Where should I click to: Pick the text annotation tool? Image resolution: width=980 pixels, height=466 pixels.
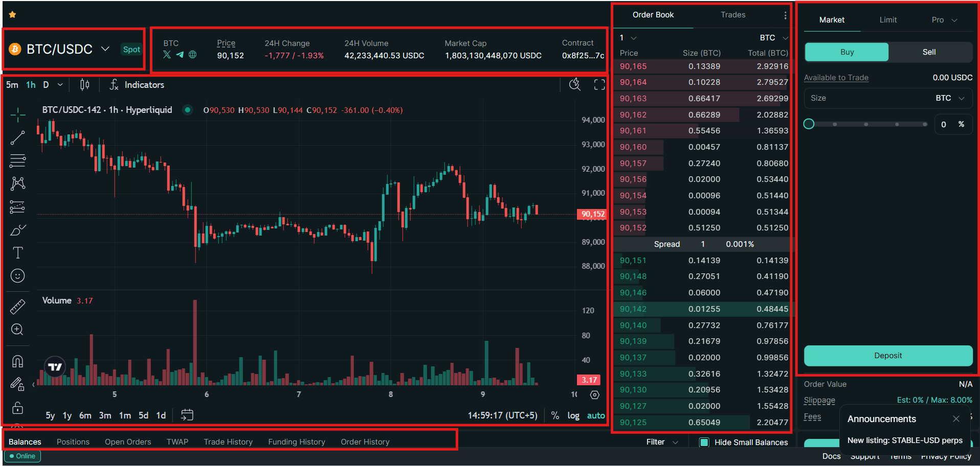(17, 252)
